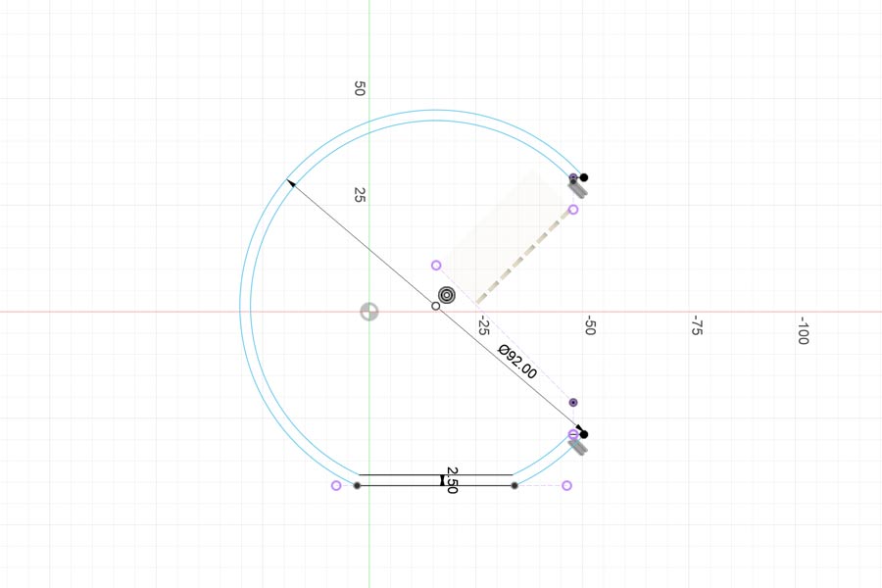Click the 50 label on vertical axis
The image size is (882, 588).
tap(360, 88)
